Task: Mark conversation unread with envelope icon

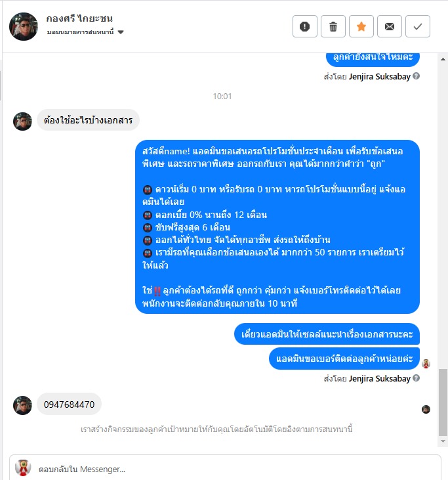Action: click(x=389, y=26)
